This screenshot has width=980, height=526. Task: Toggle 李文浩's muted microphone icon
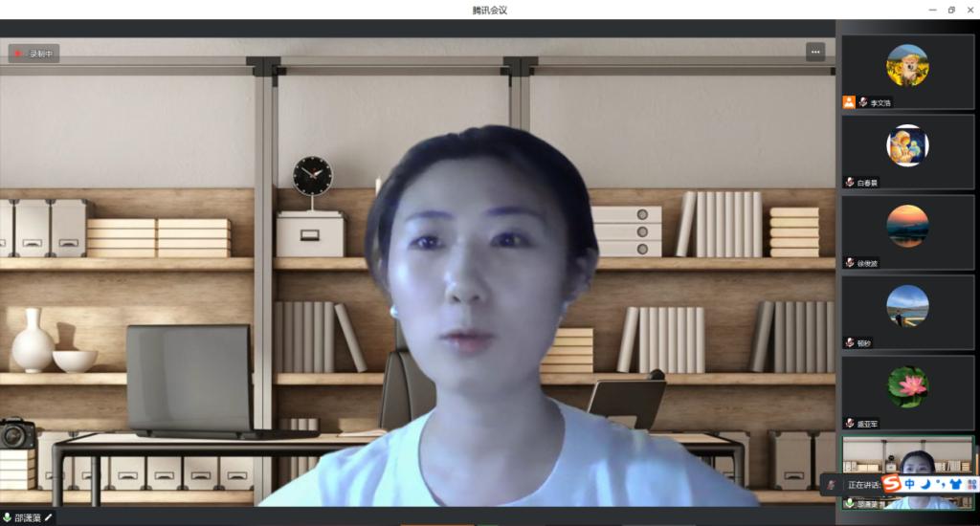click(x=862, y=102)
